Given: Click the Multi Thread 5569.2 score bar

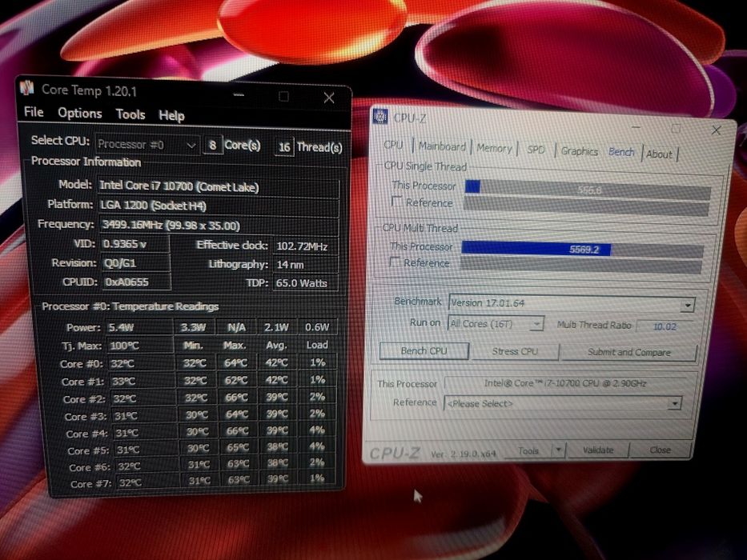Looking at the screenshot, I should click(582, 249).
